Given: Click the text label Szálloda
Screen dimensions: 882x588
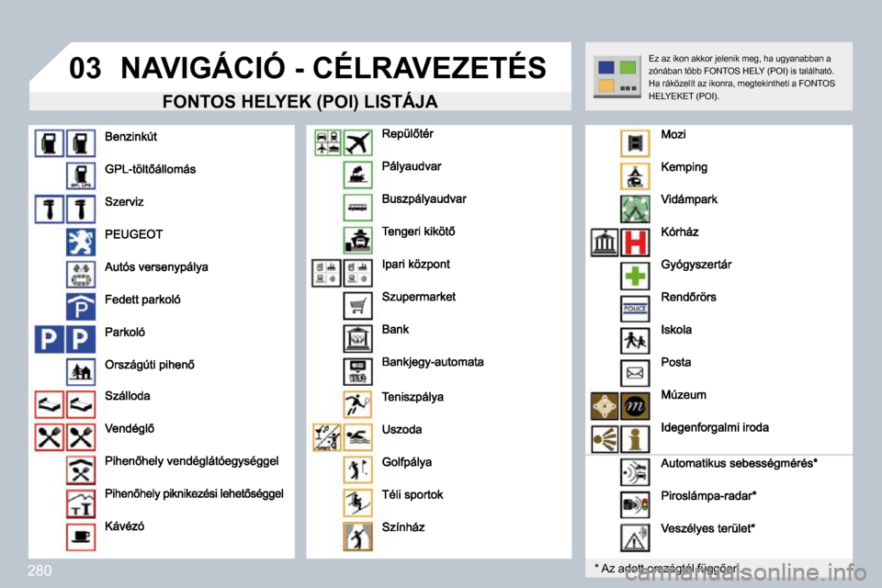Looking at the screenshot, I should [x=128, y=396].
